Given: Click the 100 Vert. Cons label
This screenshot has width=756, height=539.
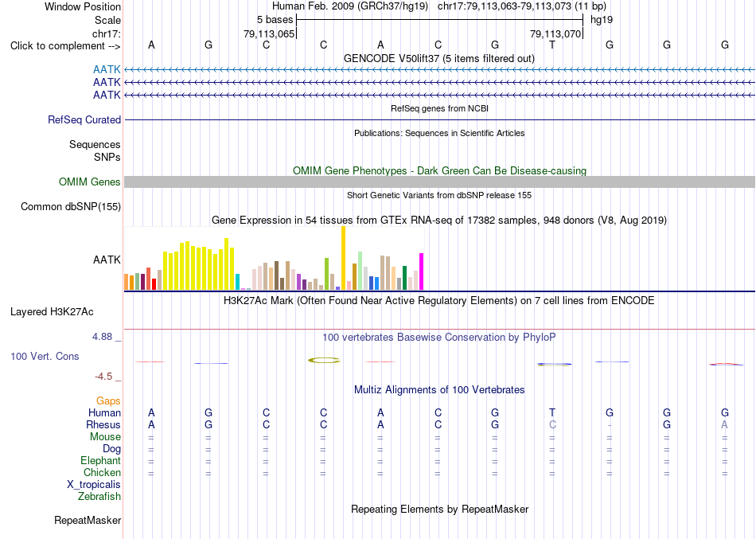Looking at the screenshot, I should pos(45,356).
